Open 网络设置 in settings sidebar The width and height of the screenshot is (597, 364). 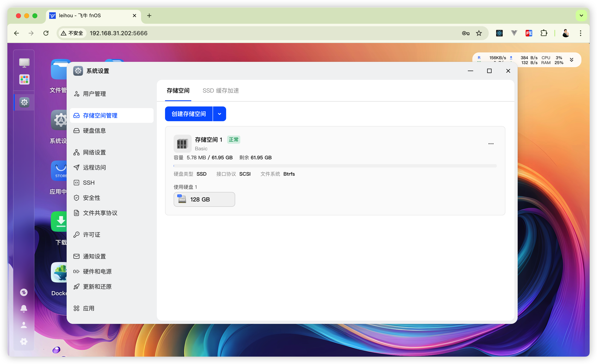pyautogui.click(x=94, y=153)
